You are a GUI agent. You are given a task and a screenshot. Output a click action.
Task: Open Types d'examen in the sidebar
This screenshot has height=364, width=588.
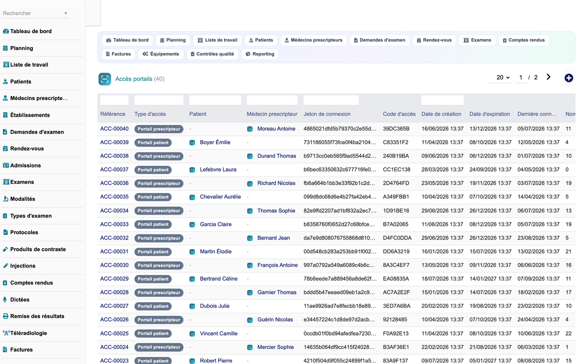tap(31, 216)
